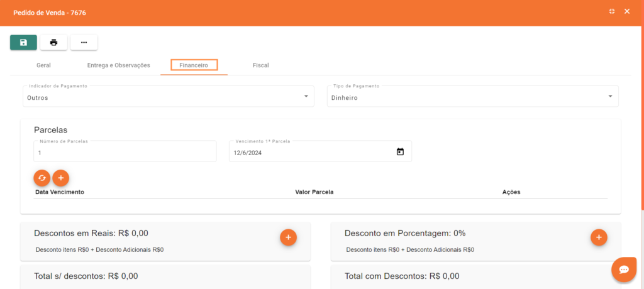The height and width of the screenshot is (289, 644).
Task: Expand the Indicador de Pagamento dropdown
Action: [x=306, y=96]
